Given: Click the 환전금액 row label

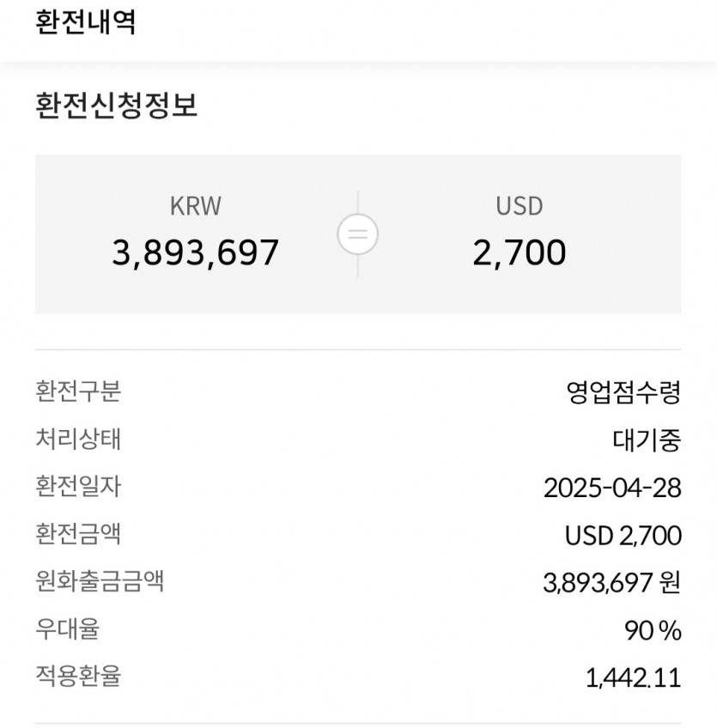Looking at the screenshot, I should [78, 534].
